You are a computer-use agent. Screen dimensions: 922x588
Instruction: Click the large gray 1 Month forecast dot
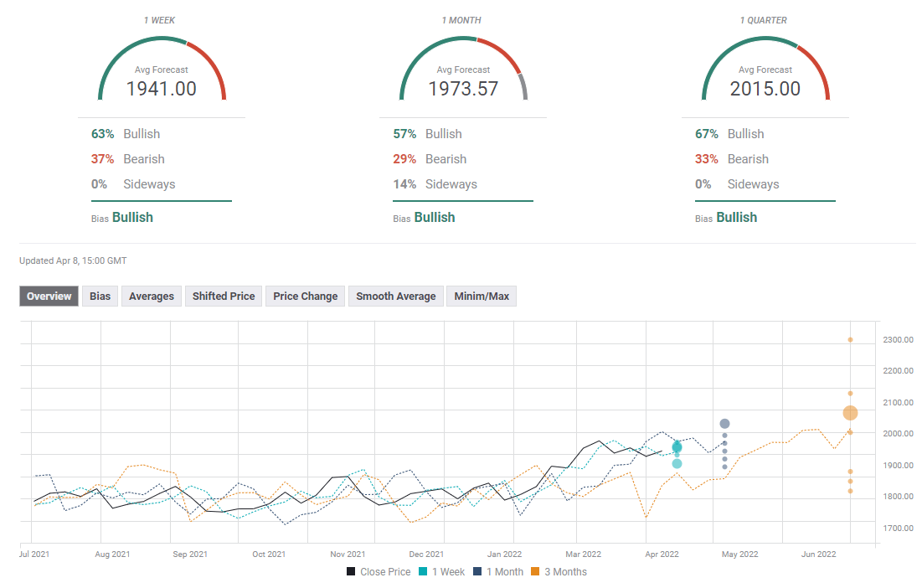724,424
